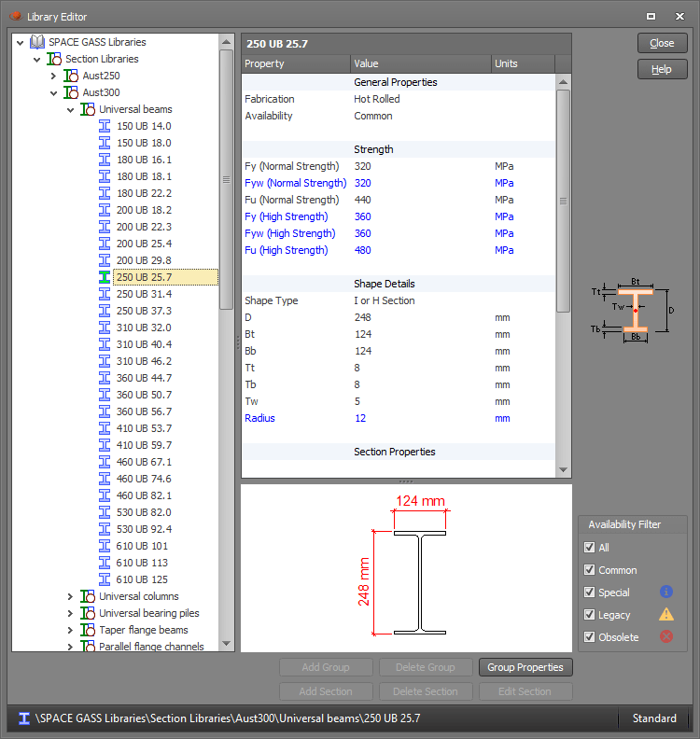This screenshot has width=700, height=739.
Task: Toggle the Special availability checkbox
Action: coord(589,592)
